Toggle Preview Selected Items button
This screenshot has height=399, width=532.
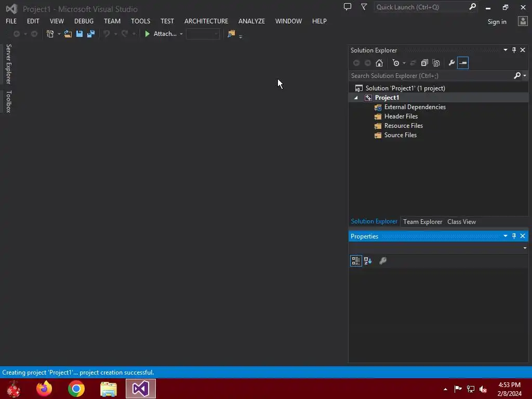coord(463,63)
